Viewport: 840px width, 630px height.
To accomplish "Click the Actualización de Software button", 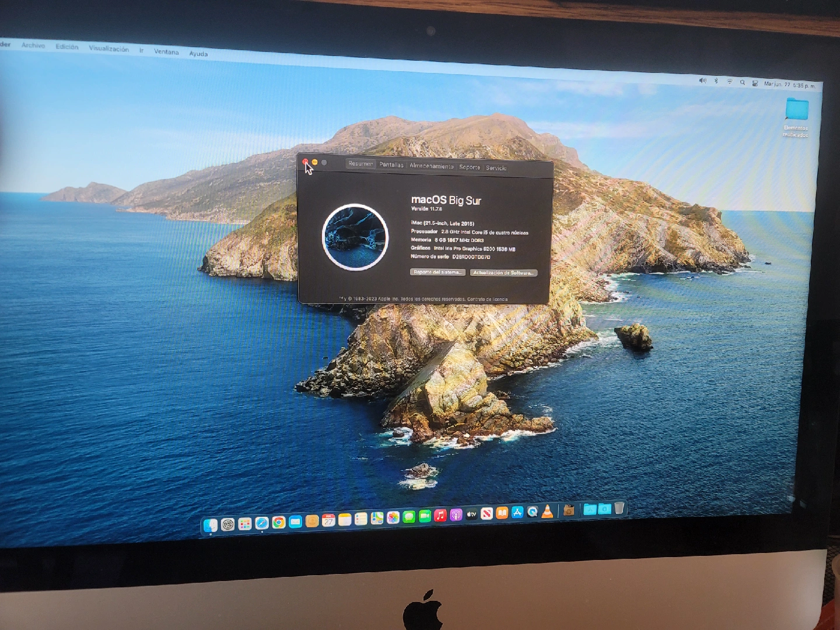I will click(x=503, y=273).
